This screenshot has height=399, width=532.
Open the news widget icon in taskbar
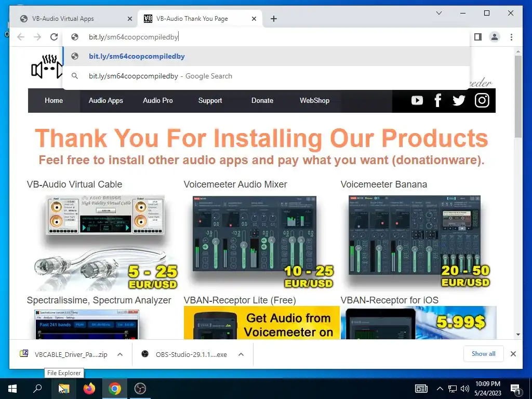(421, 389)
